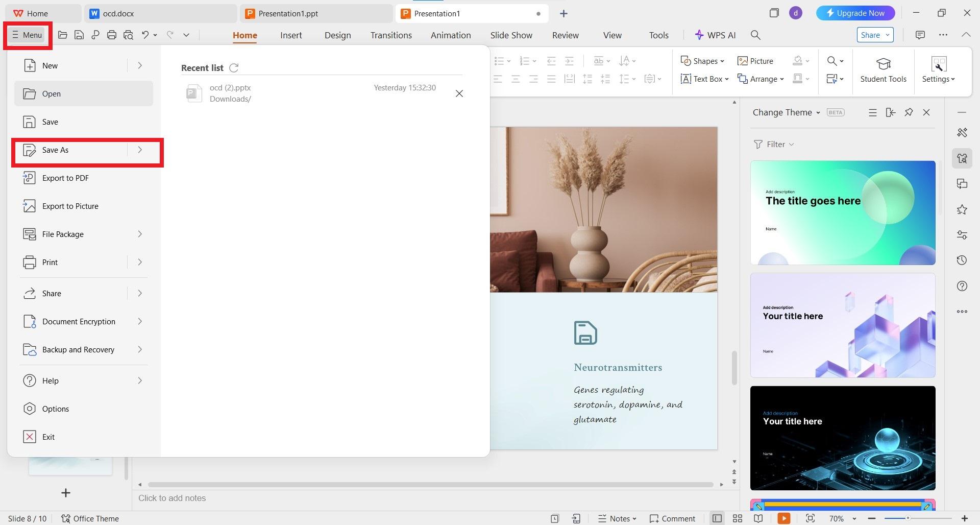Click the fit slide to window icon
Viewport: 980px width, 525px height.
click(810, 518)
